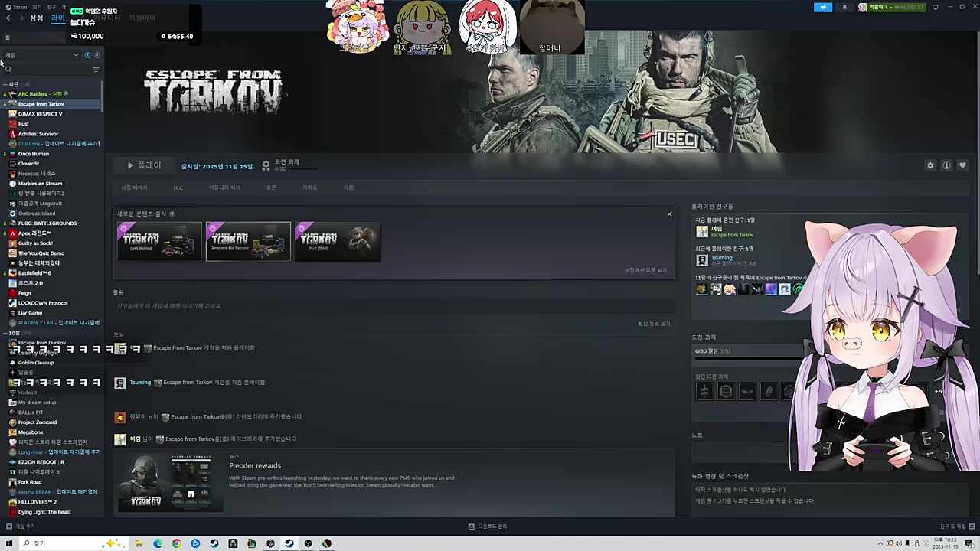Open the 상점 store tab

click(36, 18)
